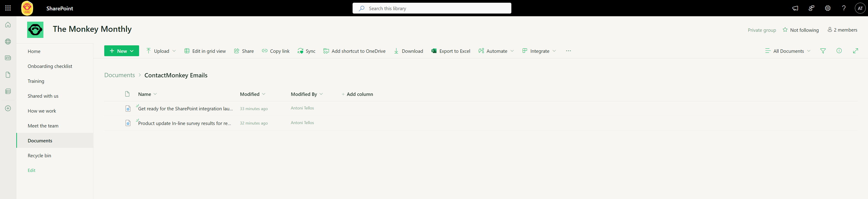This screenshot has height=199, width=868.
Task: Click file icon of 'Get ready' row
Action: pyautogui.click(x=128, y=109)
